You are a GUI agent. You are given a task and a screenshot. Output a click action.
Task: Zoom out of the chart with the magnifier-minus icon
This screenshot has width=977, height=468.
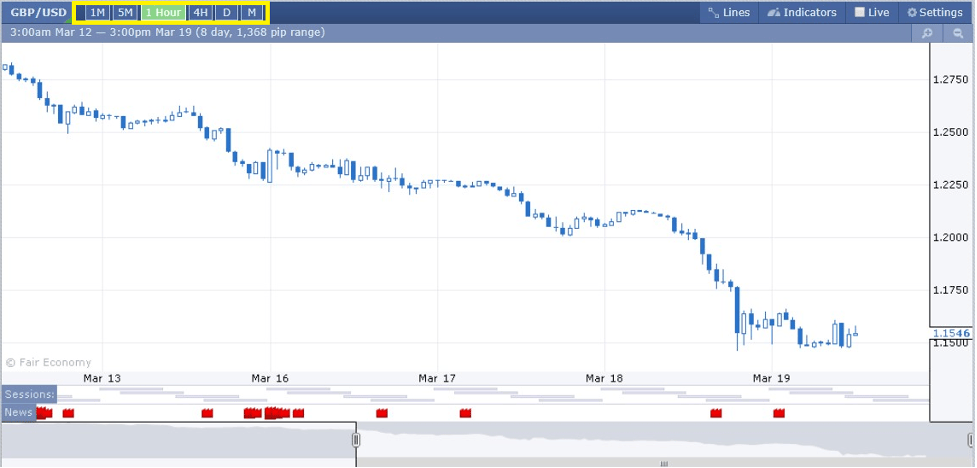point(959,33)
